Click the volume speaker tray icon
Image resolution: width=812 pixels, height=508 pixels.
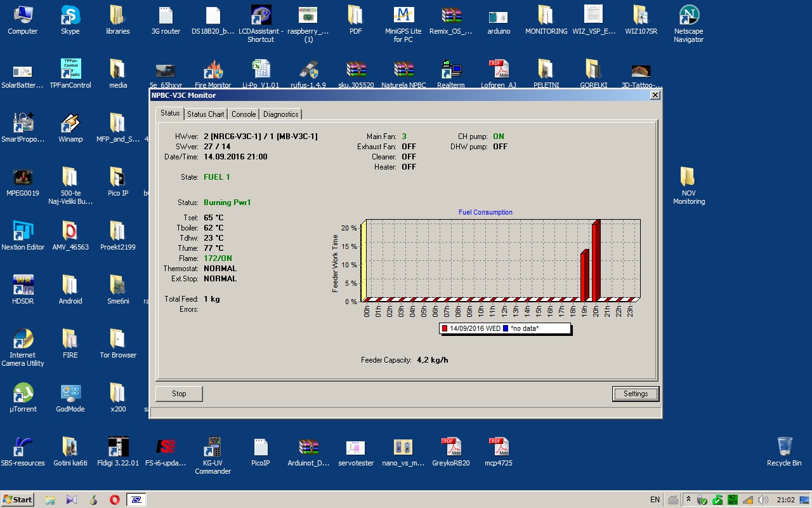tap(763, 500)
